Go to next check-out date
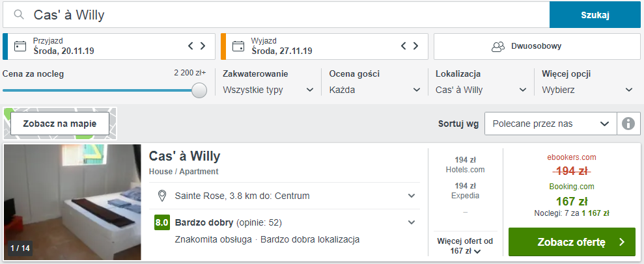Screen dimensions: 644x264 click(x=415, y=46)
